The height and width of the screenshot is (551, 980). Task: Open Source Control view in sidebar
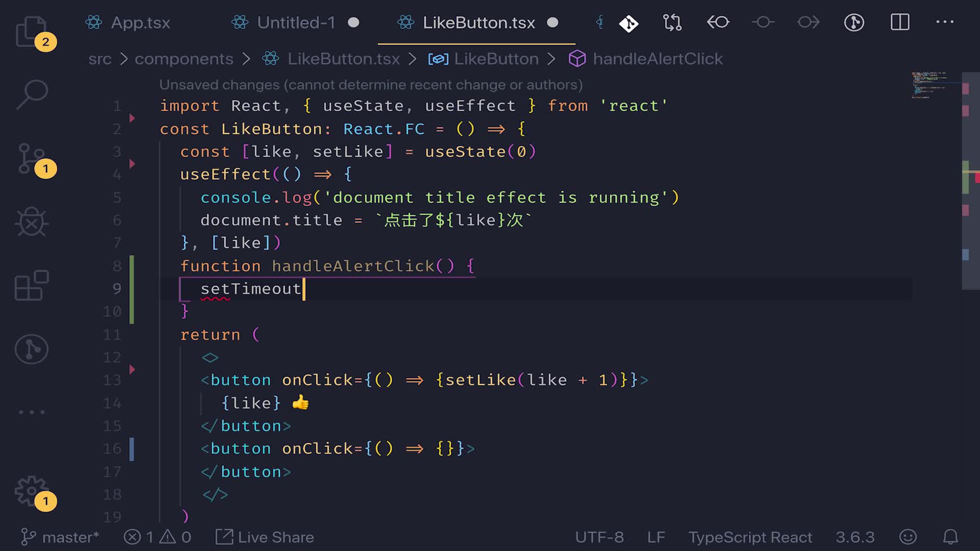click(32, 158)
